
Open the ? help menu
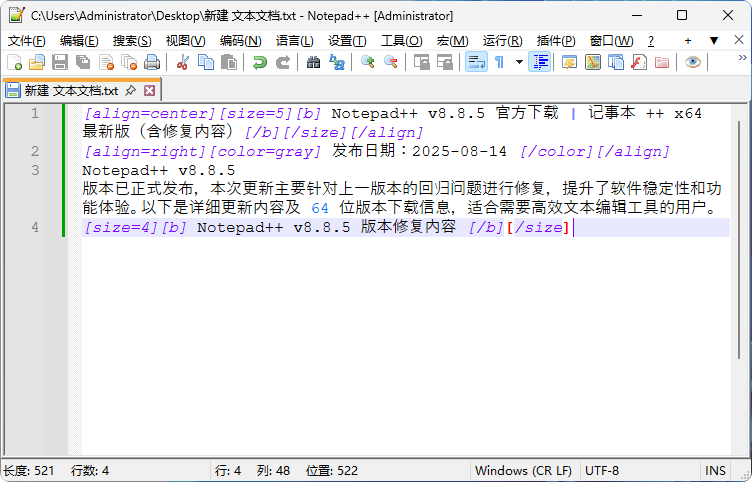pos(651,41)
